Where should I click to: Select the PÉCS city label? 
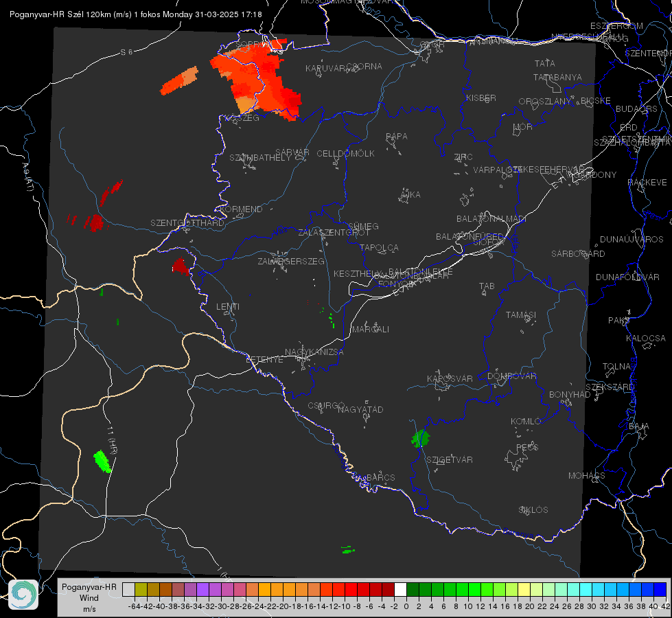pos(527,447)
